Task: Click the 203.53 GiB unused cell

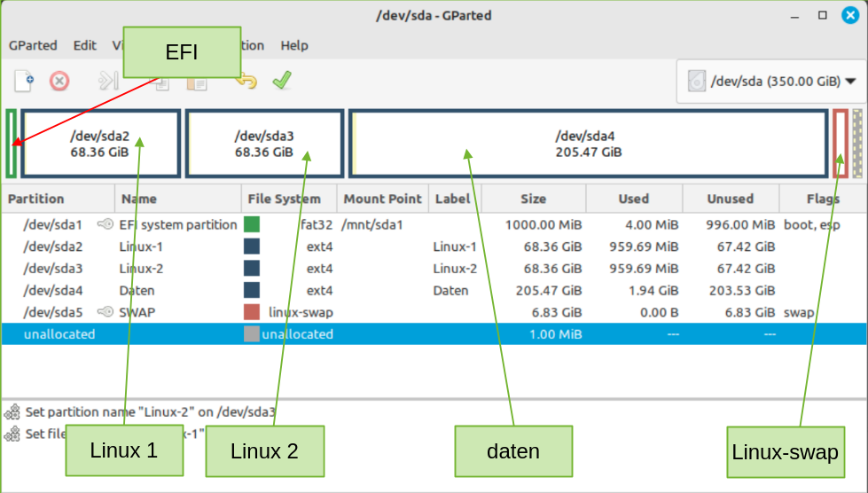Action: [x=742, y=291]
